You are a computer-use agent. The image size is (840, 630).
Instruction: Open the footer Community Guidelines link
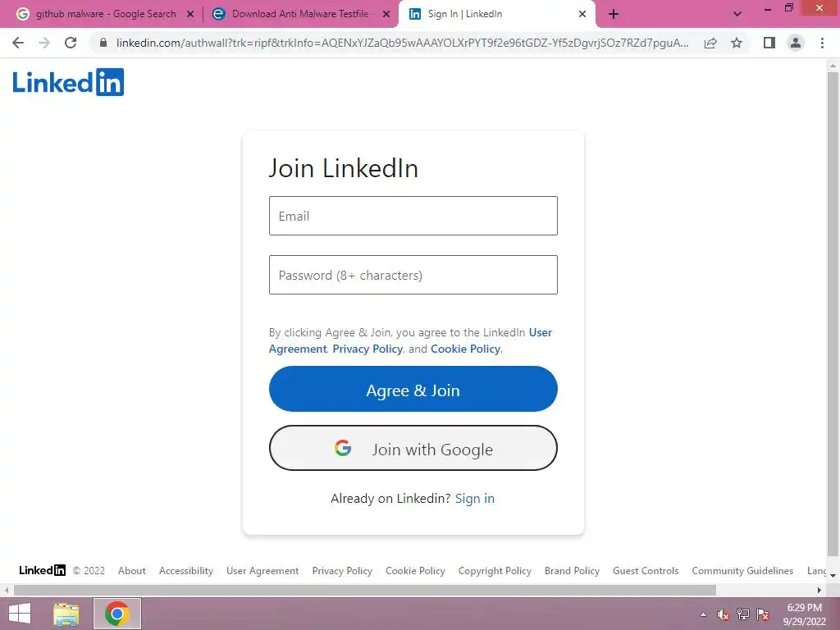pos(742,571)
